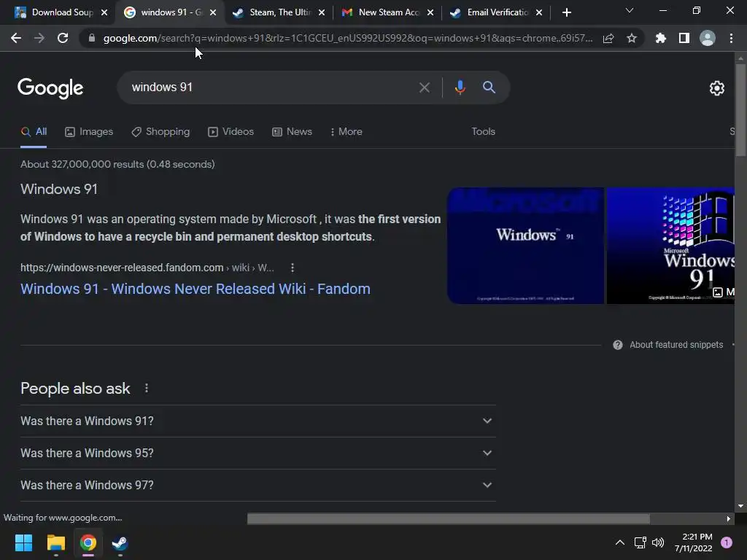
Task: Open Chrome's three-dot menu
Action: click(x=731, y=38)
